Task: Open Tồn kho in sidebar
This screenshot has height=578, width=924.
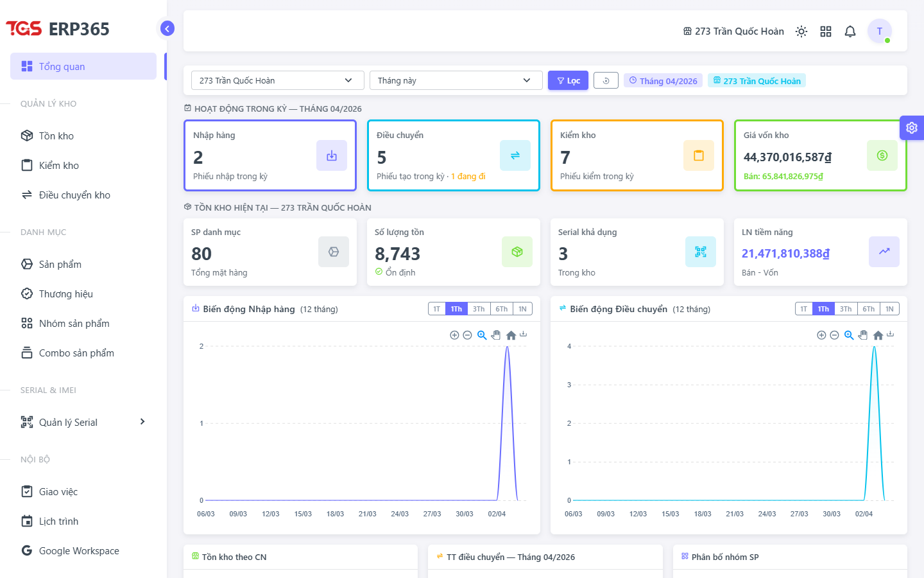Action: [x=83, y=136]
